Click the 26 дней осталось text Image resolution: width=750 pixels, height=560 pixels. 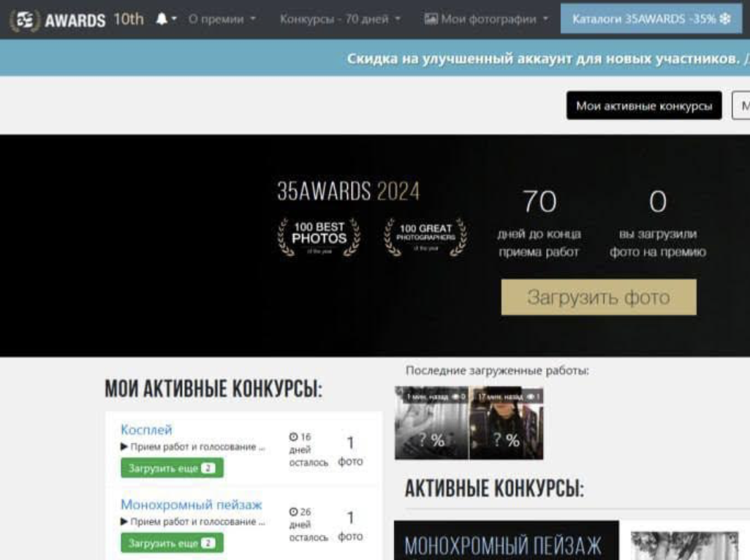(308, 525)
